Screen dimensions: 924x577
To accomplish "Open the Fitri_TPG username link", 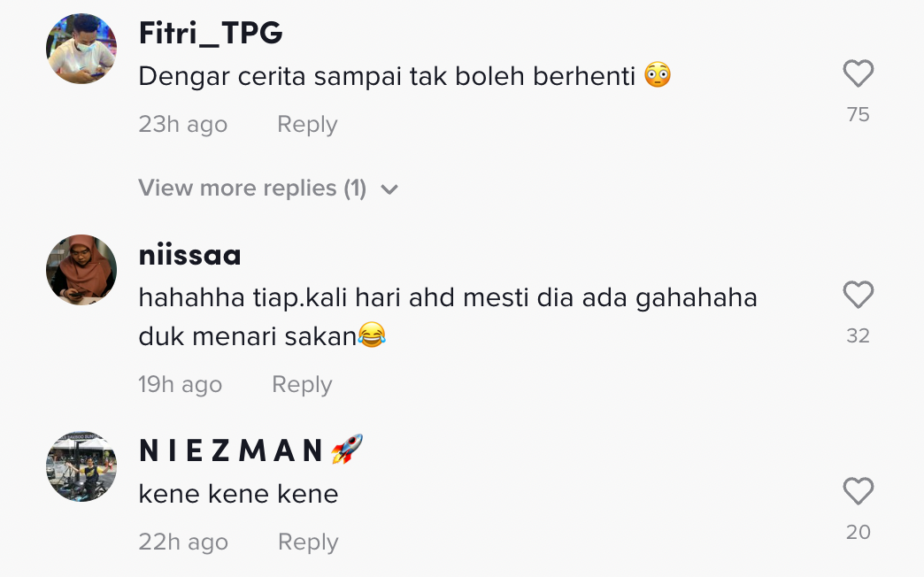I will coord(211,33).
